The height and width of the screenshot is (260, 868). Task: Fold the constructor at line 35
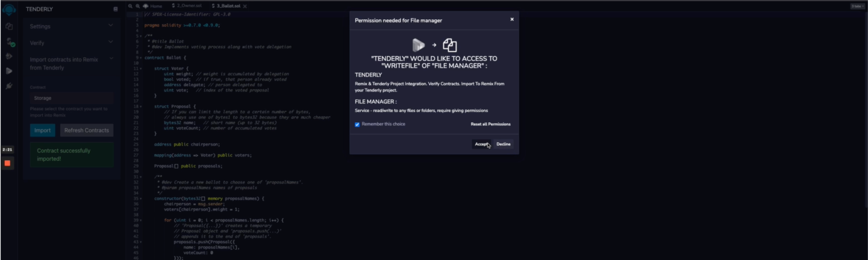pos(141,199)
